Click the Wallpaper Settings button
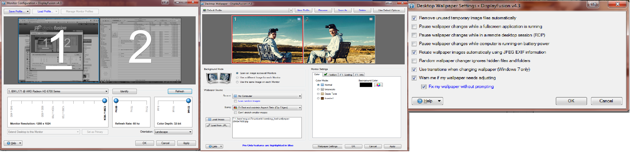 pyautogui.click(x=327, y=146)
